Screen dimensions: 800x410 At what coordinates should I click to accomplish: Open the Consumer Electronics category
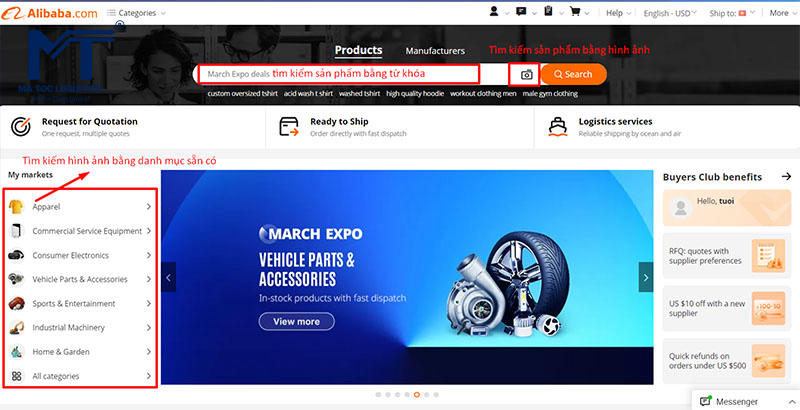pos(70,255)
